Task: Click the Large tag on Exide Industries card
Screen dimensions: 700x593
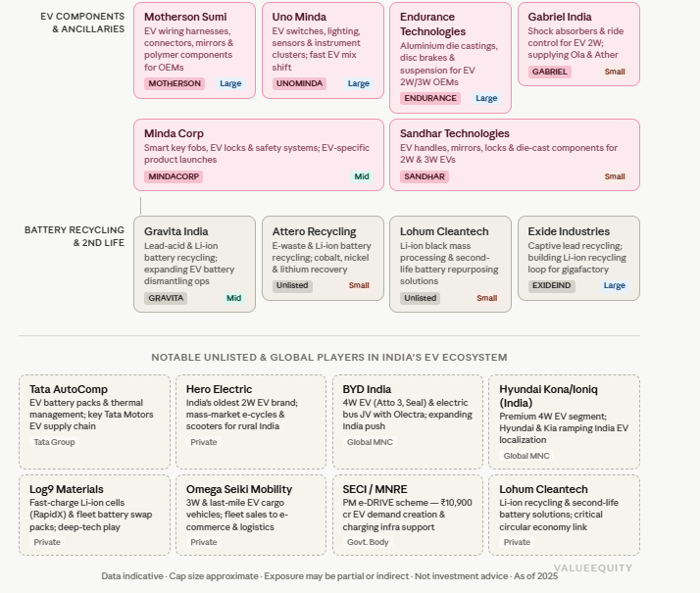Action: pyautogui.click(x=615, y=285)
